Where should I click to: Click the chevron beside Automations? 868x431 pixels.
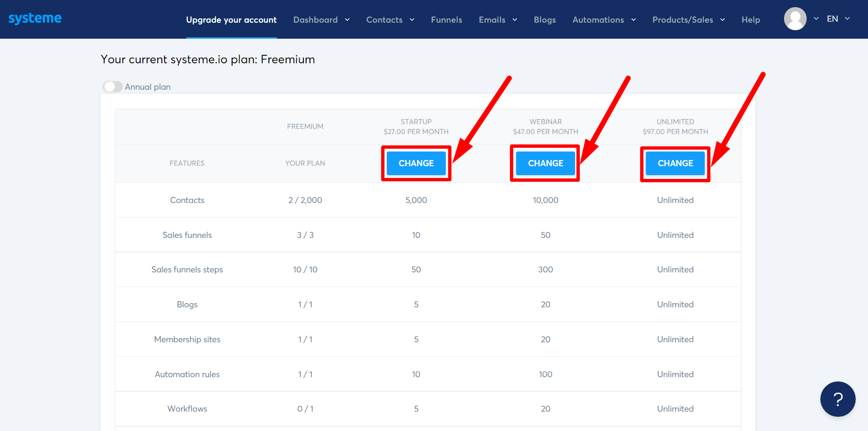click(633, 20)
